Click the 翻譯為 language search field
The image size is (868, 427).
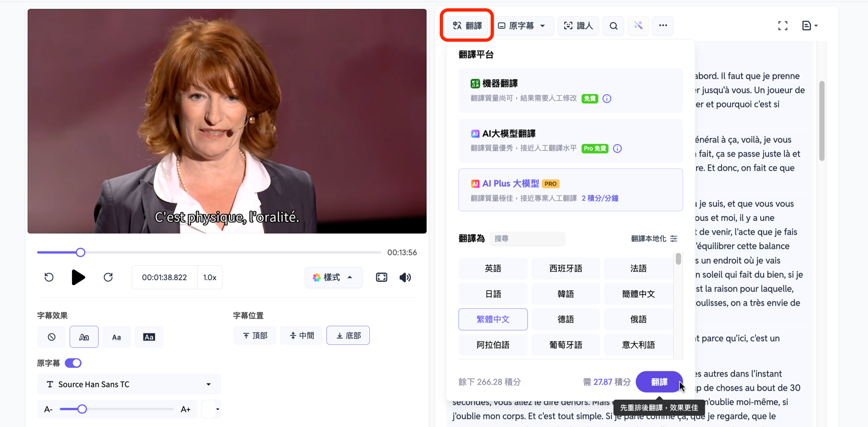tap(527, 239)
